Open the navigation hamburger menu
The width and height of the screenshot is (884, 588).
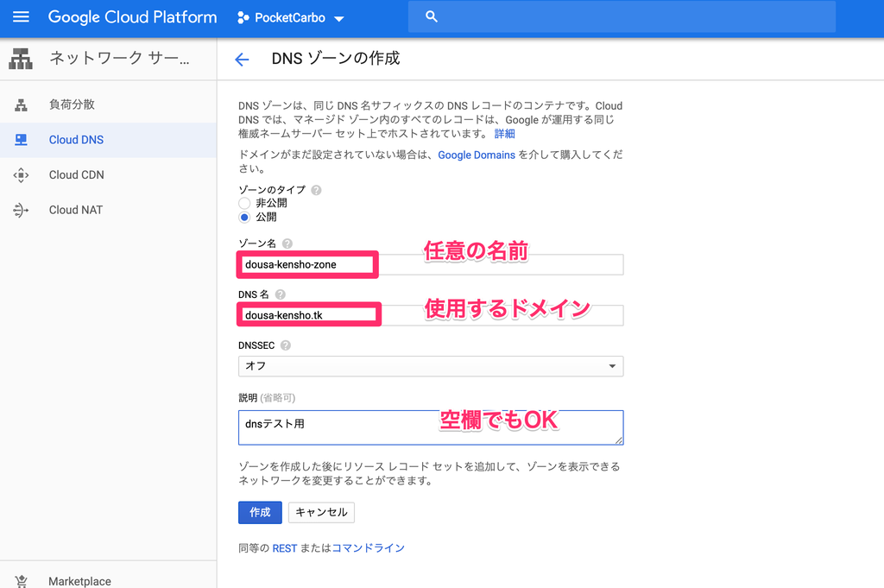pyautogui.click(x=21, y=17)
